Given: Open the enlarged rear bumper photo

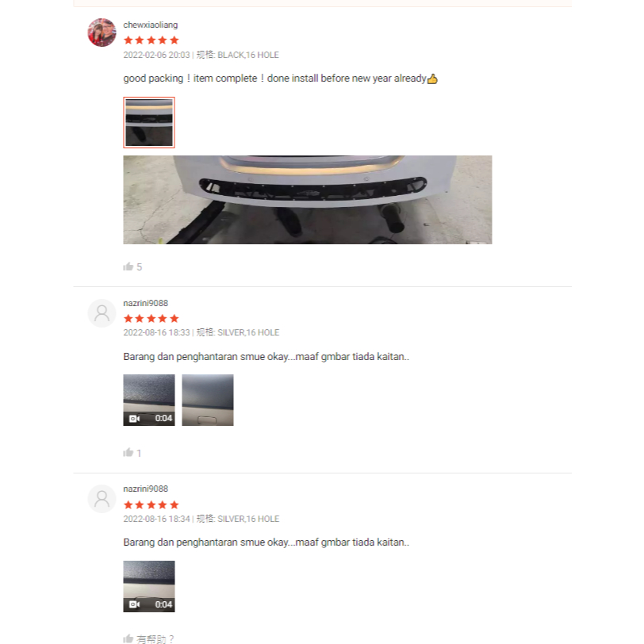Looking at the screenshot, I should 308,200.
